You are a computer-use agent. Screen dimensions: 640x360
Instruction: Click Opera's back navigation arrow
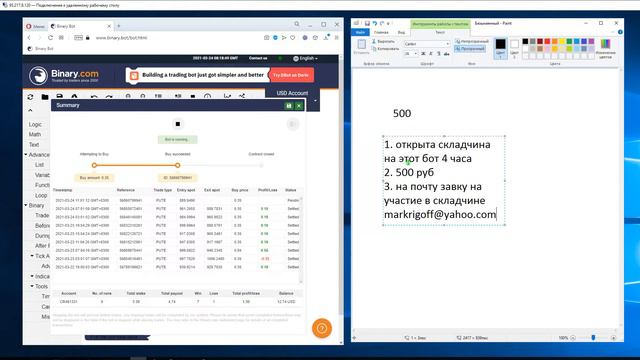tap(29, 38)
